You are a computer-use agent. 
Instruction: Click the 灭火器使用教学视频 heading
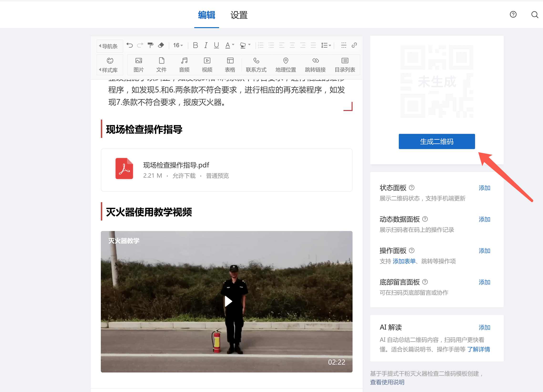click(149, 212)
